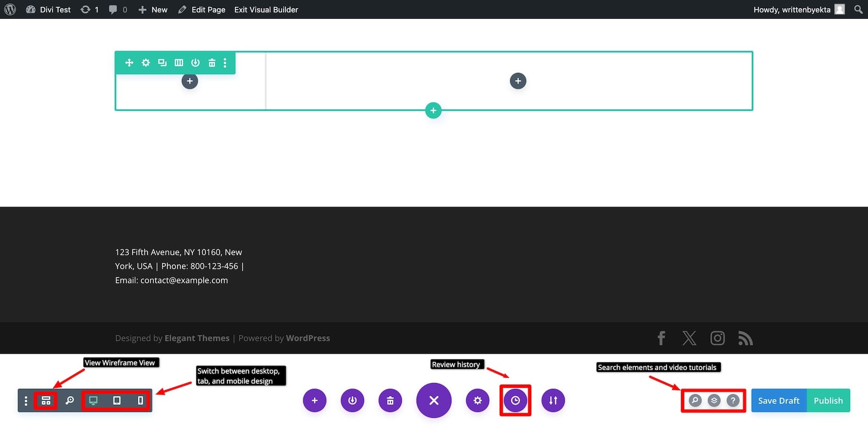Viewport: 868px width, 427px height.
Task: Click purple plus load from library
Action: tap(314, 400)
